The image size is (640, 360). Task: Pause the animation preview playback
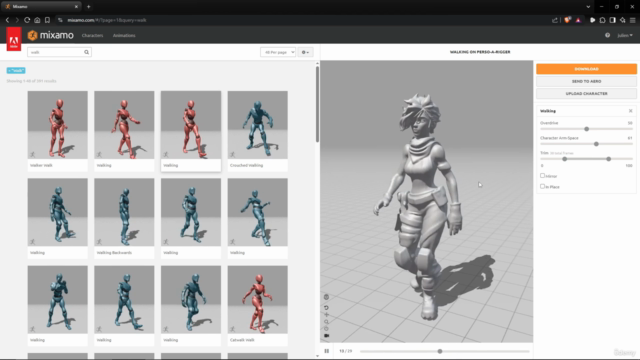click(327, 351)
